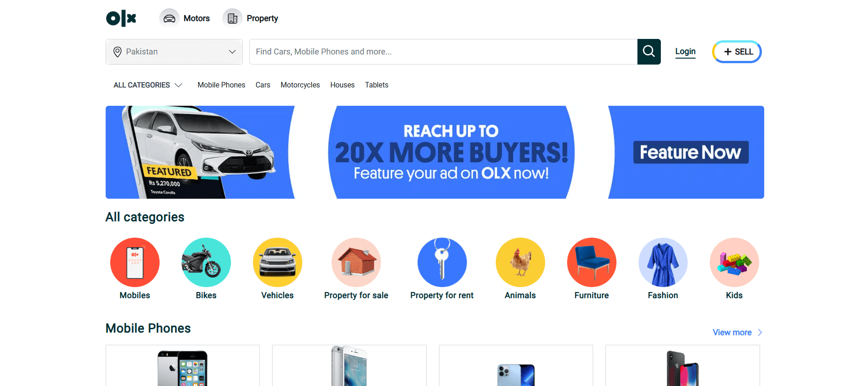Screen dimensions: 868x386
Task: Open the Kids category icon
Action: (x=734, y=262)
